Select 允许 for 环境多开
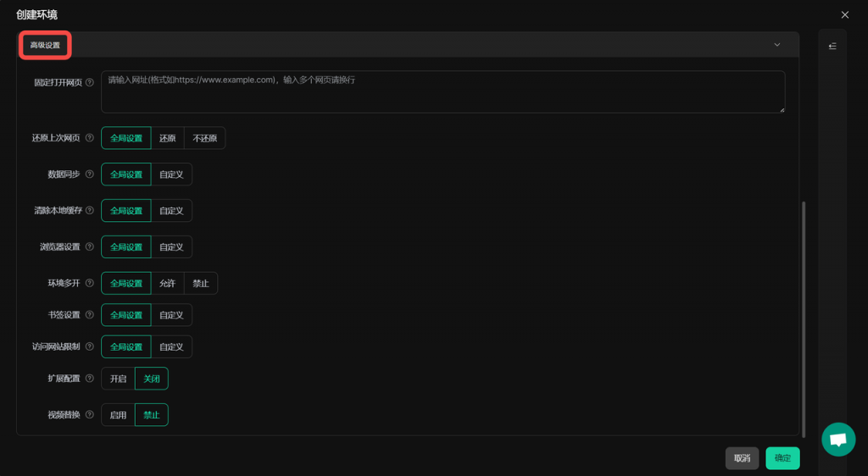 tap(167, 283)
